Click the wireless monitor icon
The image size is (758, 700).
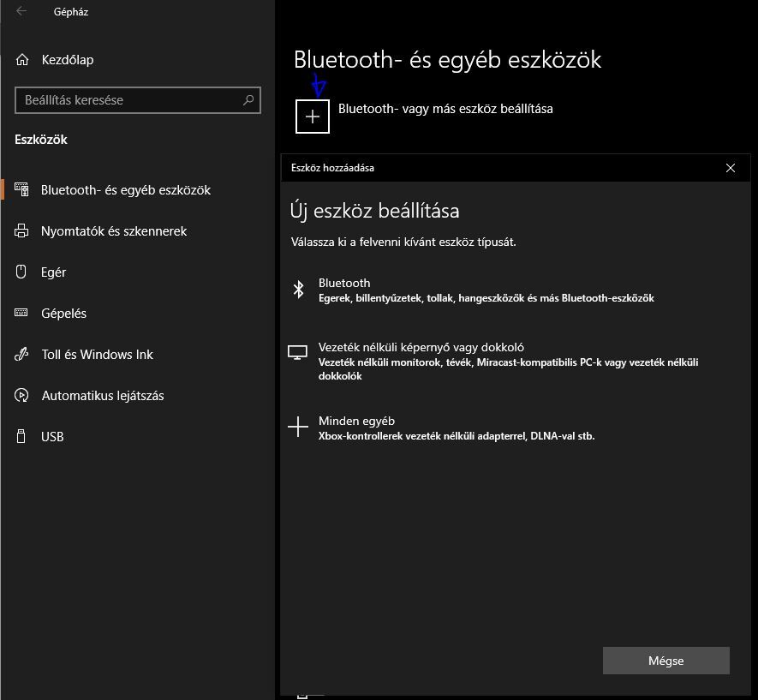pos(298,352)
